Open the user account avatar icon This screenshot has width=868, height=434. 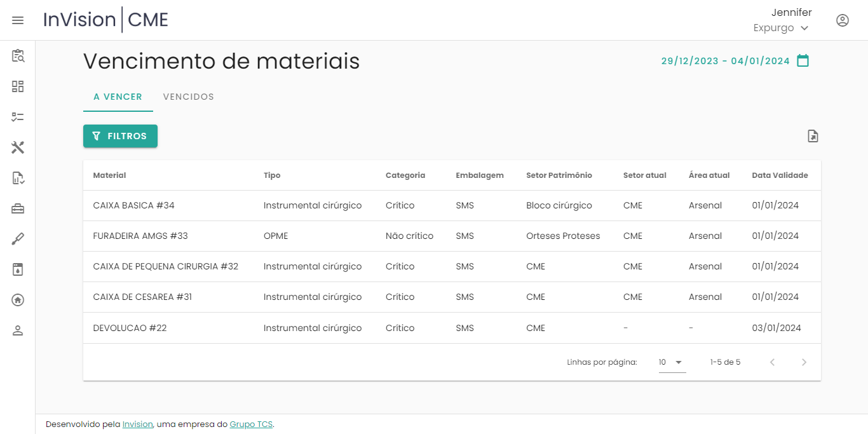point(843,20)
